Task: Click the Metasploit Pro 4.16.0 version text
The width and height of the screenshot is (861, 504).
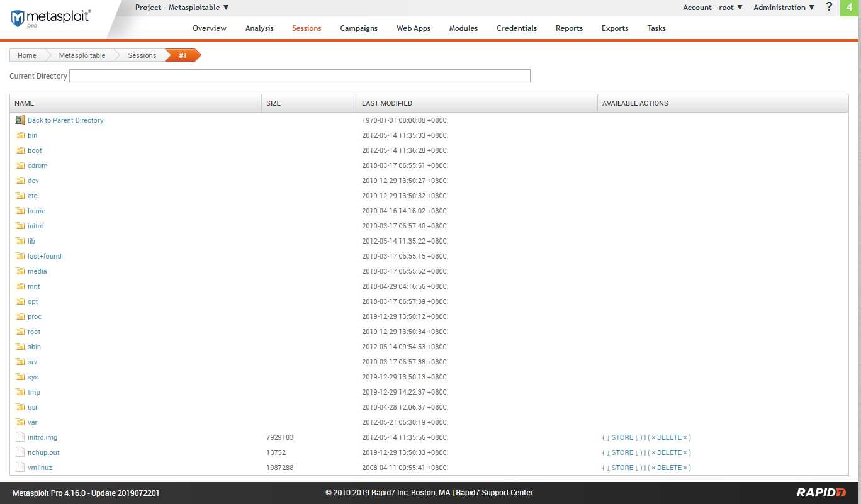Action: pyautogui.click(x=86, y=493)
